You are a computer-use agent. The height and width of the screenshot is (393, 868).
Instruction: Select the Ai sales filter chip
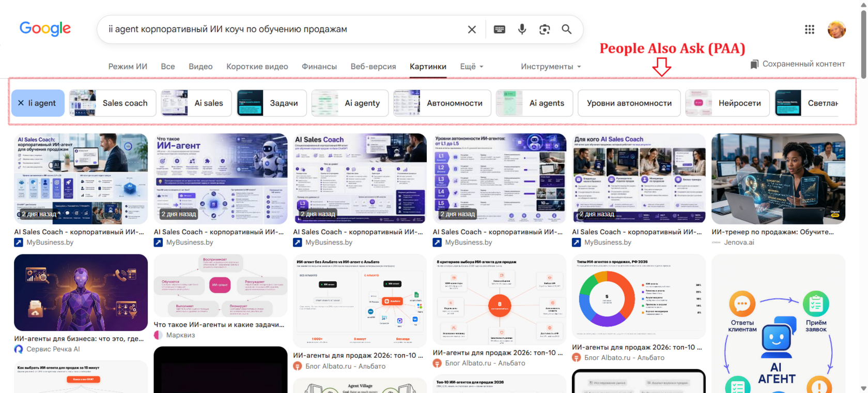196,103
